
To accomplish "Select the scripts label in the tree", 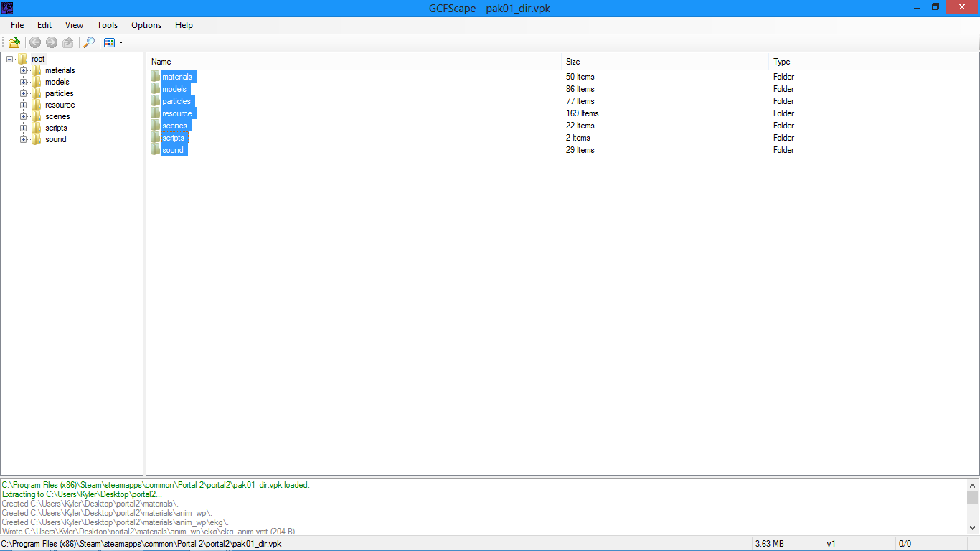I will (56, 128).
